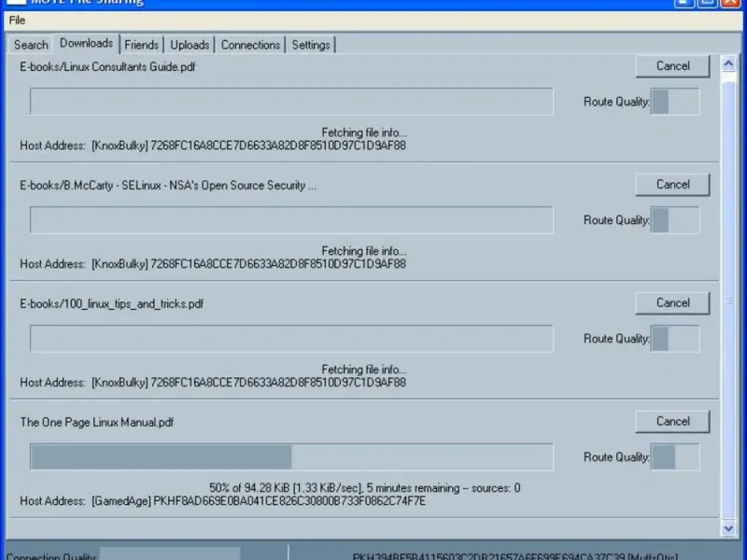Open the Friends tab

point(142,45)
